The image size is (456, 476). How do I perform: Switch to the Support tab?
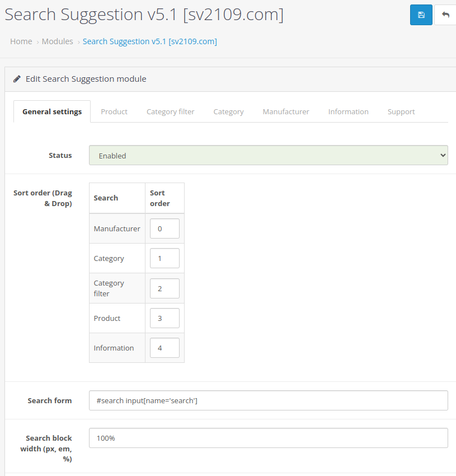(x=401, y=111)
